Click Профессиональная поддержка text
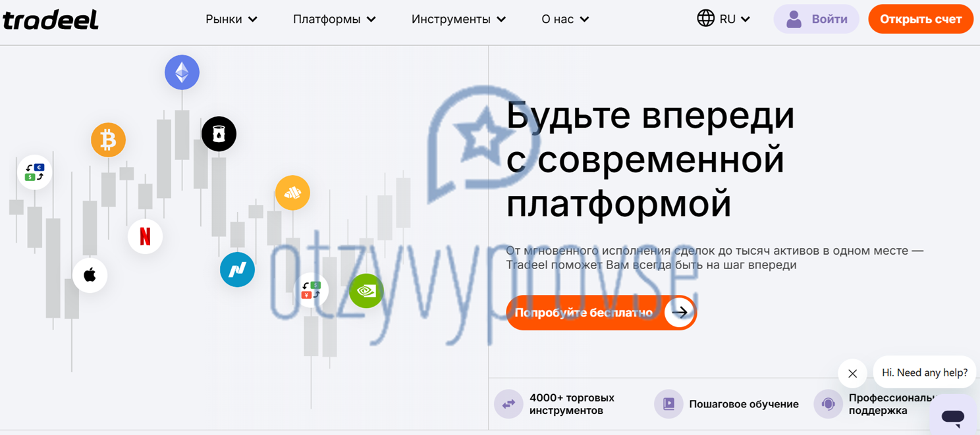The width and height of the screenshot is (980, 435). tap(891, 404)
